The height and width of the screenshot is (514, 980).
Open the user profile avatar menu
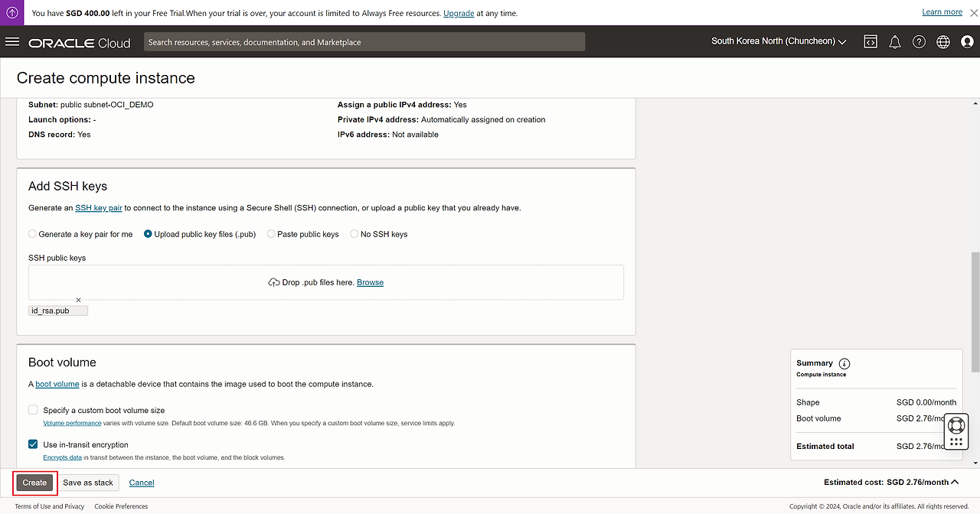(967, 42)
